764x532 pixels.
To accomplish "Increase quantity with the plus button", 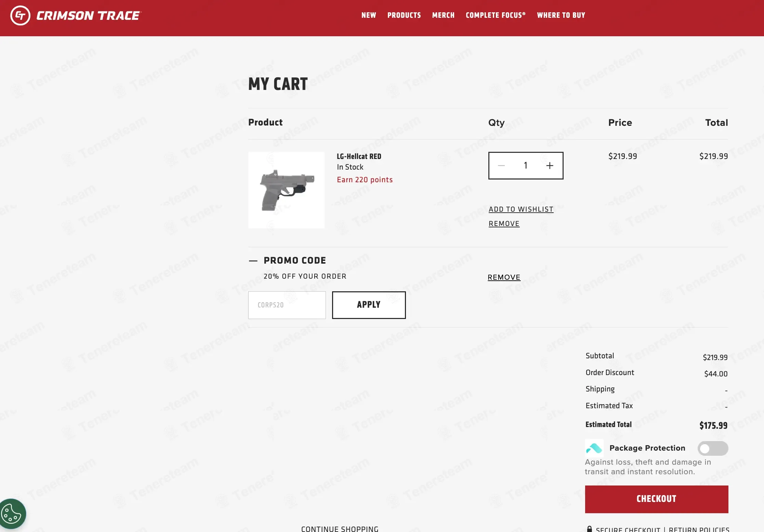I will [550, 166].
